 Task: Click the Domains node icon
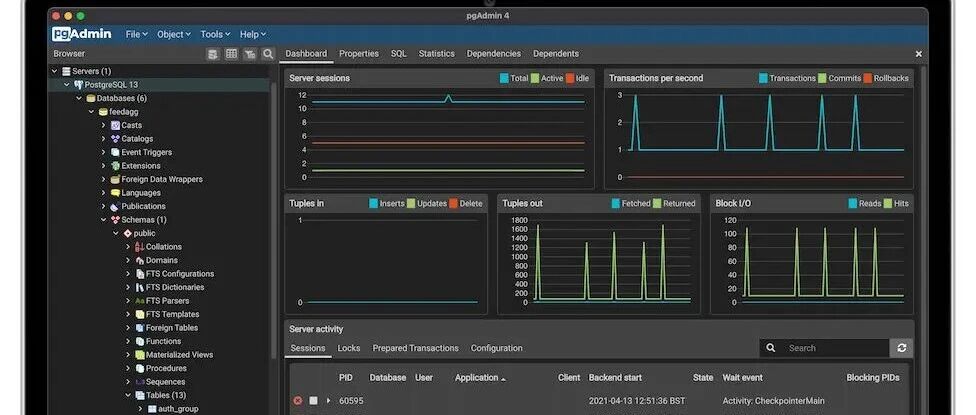coord(139,260)
